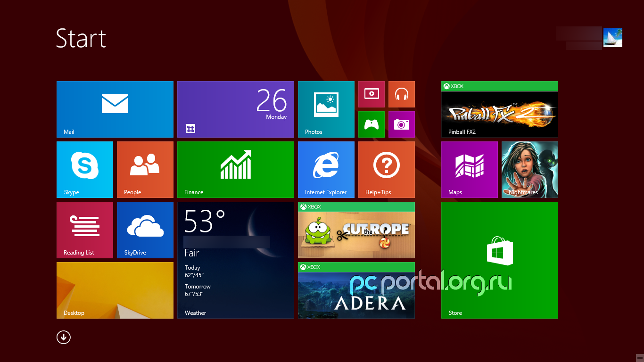Open the Maps tile
644x362 pixels.
(x=470, y=170)
